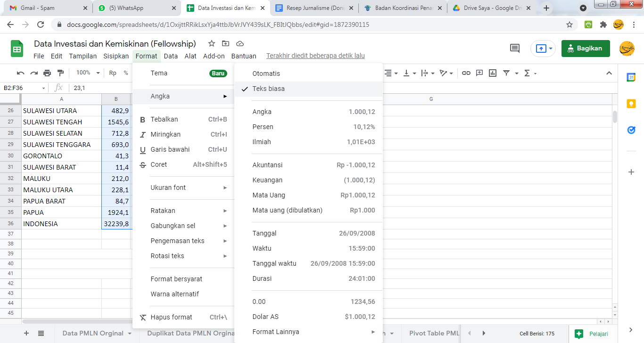644x343 pixels.
Task: Click the green Bagikan share button
Action: 585,49
